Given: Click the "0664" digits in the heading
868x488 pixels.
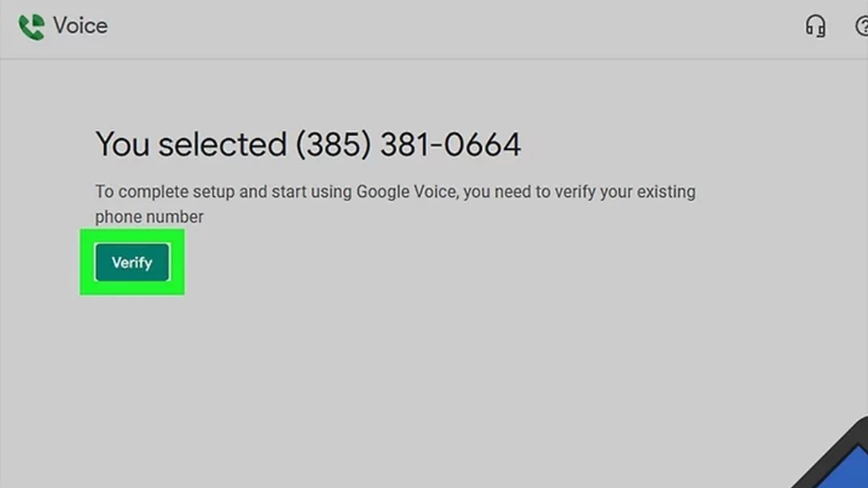Looking at the screenshot, I should 482,144.
